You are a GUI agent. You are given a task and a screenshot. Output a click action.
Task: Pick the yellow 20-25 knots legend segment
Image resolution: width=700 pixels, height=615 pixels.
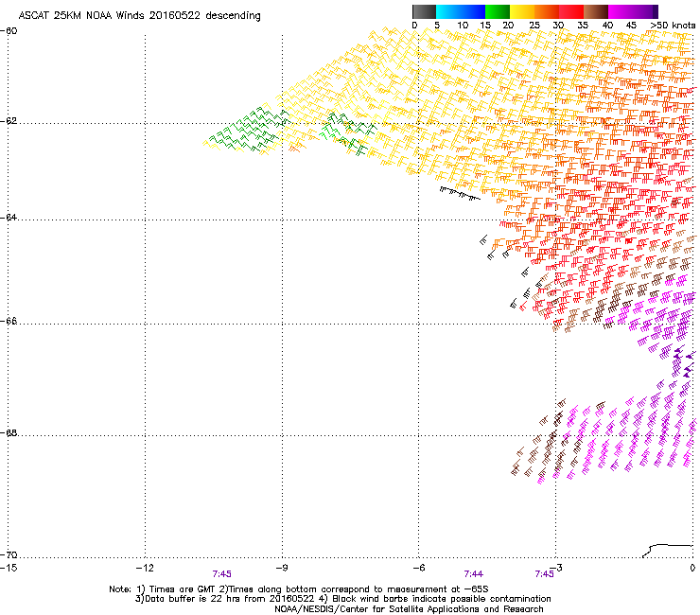click(522, 11)
